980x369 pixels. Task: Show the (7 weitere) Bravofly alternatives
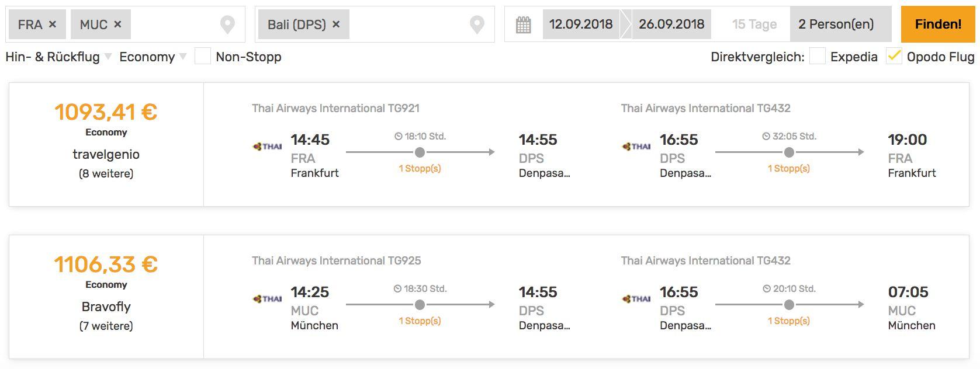point(106,326)
